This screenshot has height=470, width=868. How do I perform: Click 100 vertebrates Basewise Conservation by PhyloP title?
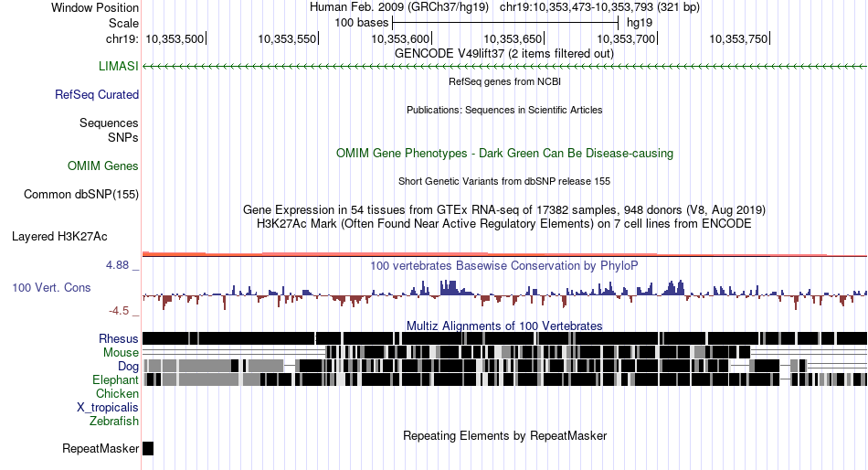[x=504, y=266]
